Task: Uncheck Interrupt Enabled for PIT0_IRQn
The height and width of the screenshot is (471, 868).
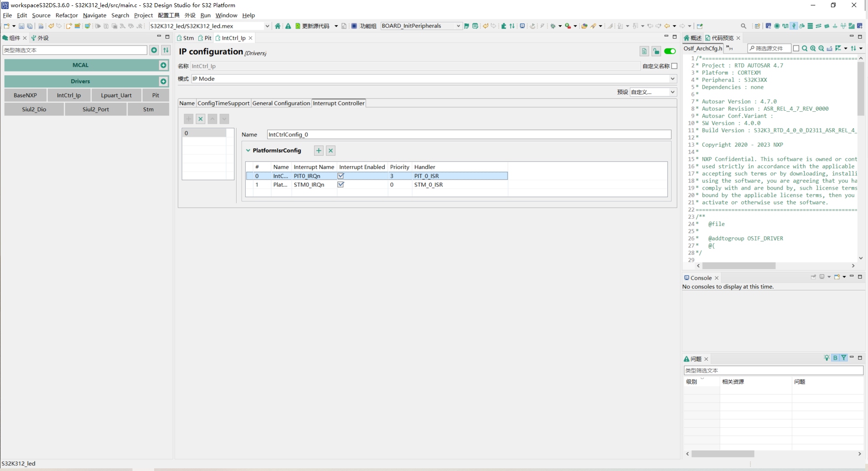Action: [341, 176]
